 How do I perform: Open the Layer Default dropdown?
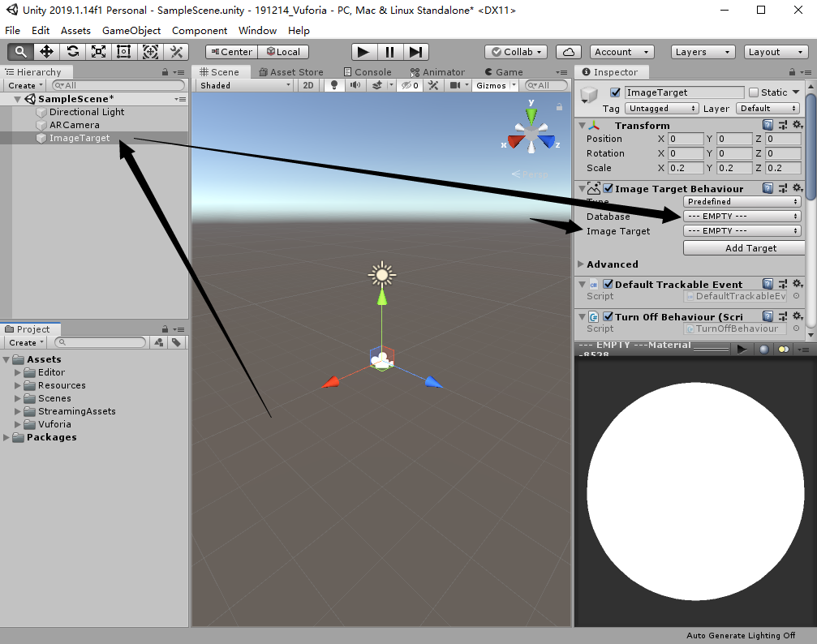tap(768, 108)
